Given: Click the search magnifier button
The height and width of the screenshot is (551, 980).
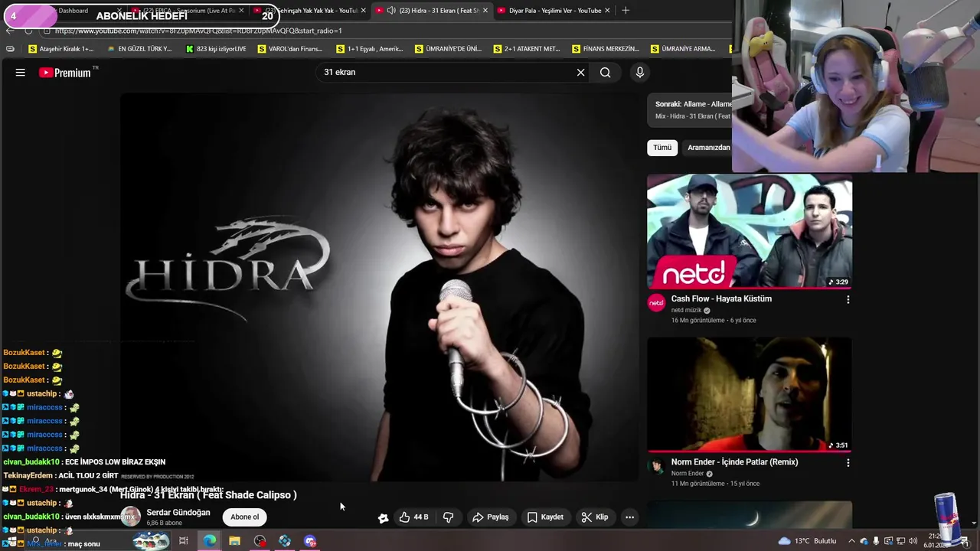Looking at the screenshot, I should (606, 73).
